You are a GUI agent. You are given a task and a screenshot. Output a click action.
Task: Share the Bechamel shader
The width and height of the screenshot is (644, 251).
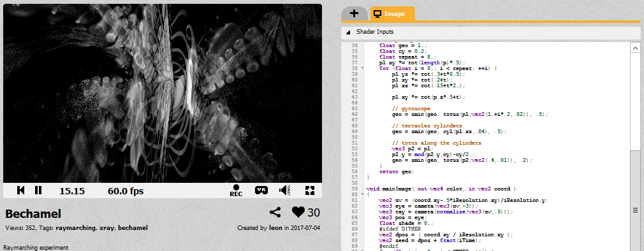[x=275, y=212]
